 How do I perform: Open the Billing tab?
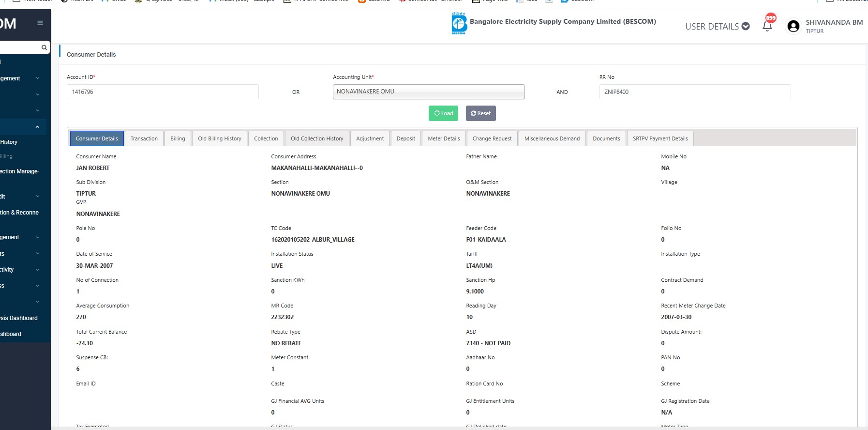click(x=178, y=138)
